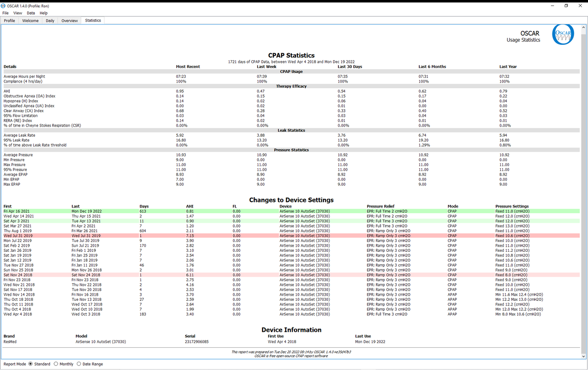Screen dimensions: 588x370
Task: Click the Device Information heading
Action: 291,330
